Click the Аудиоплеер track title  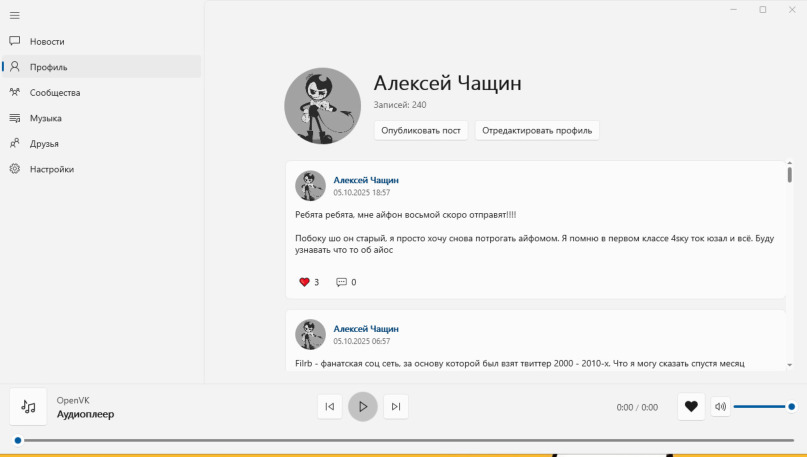[x=85, y=414]
